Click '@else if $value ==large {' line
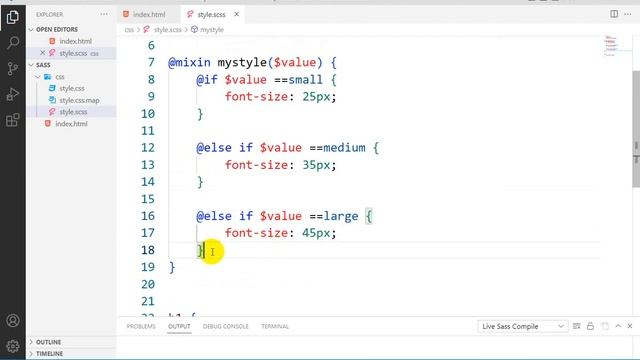640x360 pixels. point(284,216)
